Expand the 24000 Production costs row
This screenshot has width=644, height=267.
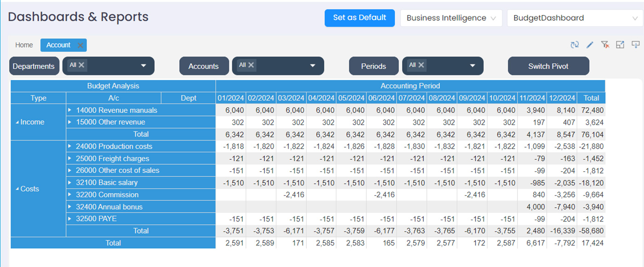[70, 146]
